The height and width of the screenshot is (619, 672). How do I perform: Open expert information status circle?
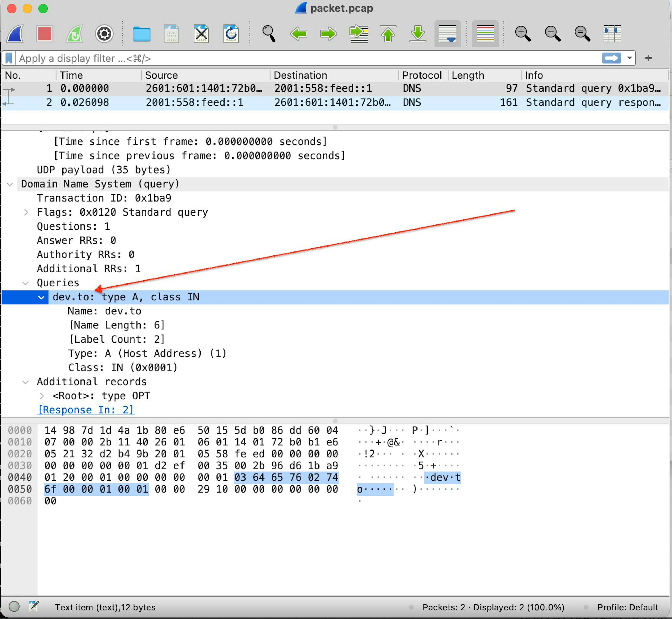pyautogui.click(x=14, y=607)
